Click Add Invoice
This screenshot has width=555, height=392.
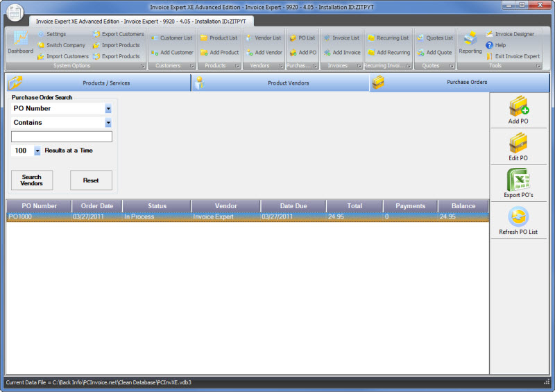342,53
